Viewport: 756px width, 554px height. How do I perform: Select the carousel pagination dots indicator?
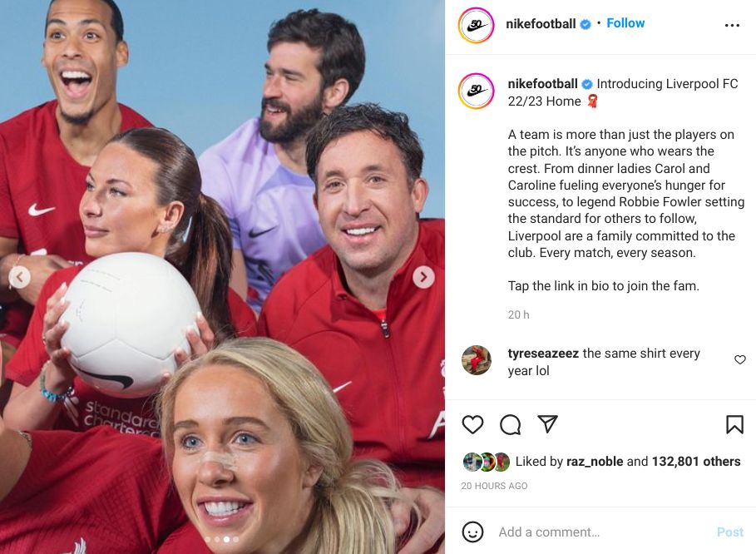pyautogui.click(x=222, y=540)
